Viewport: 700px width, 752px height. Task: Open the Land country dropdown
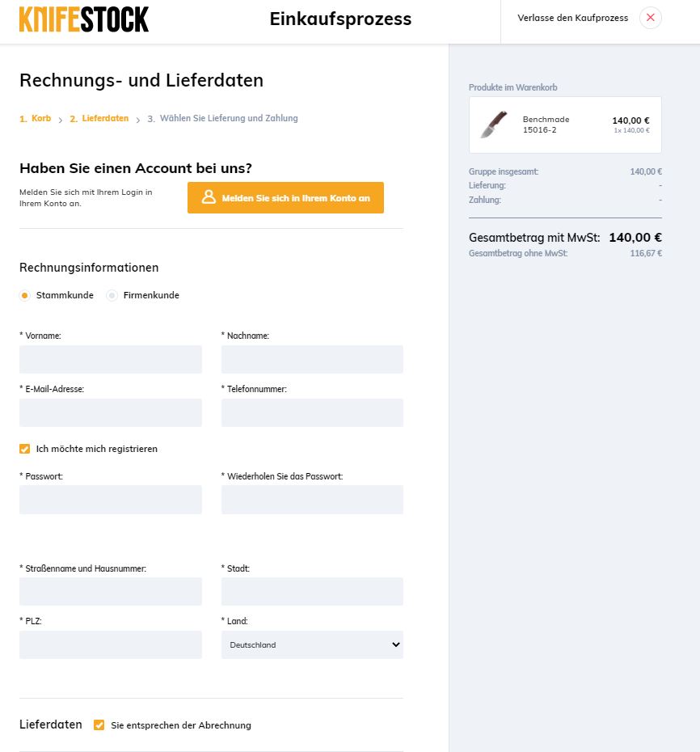[x=312, y=644]
